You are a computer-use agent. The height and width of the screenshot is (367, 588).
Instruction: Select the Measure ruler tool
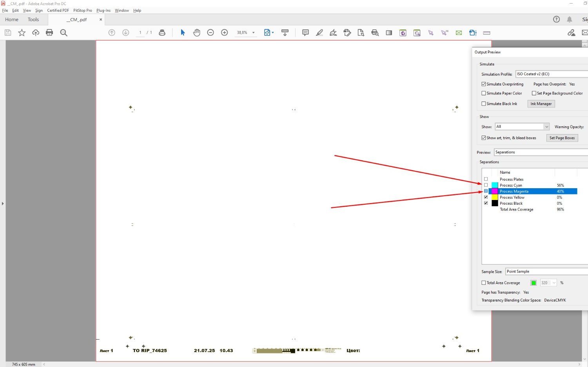click(x=487, y=33)
